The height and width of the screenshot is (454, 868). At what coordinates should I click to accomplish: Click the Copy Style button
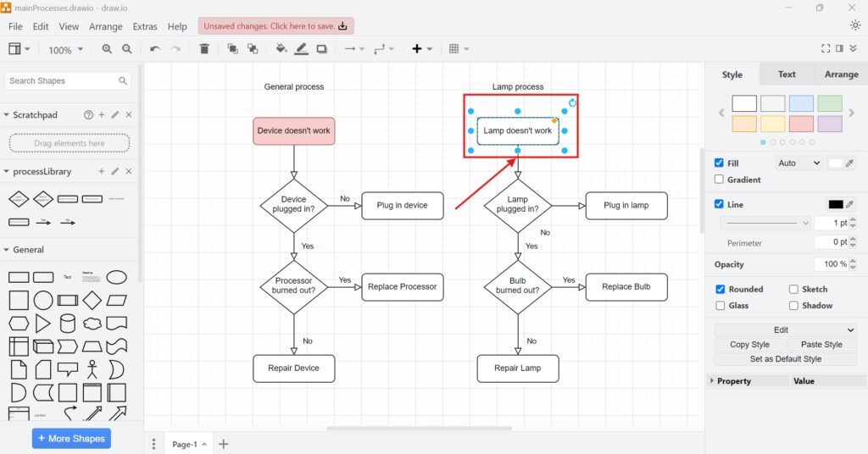pos(749,345)
